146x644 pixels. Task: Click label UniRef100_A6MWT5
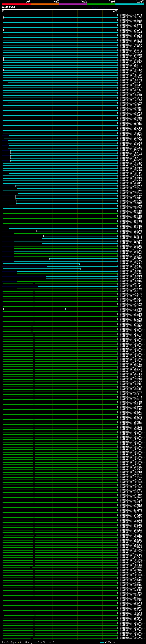(x=131, y=156)
